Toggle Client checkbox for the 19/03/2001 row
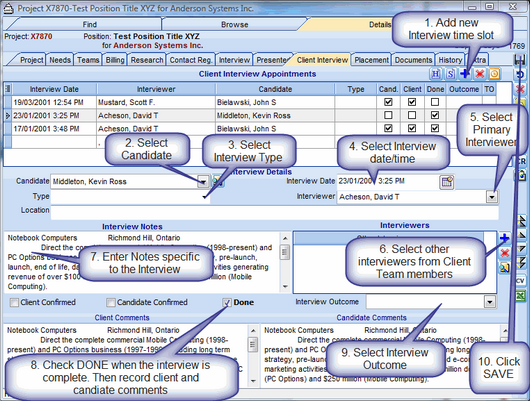Viewport: 530px width, 401px height. [x=412, y=102]
